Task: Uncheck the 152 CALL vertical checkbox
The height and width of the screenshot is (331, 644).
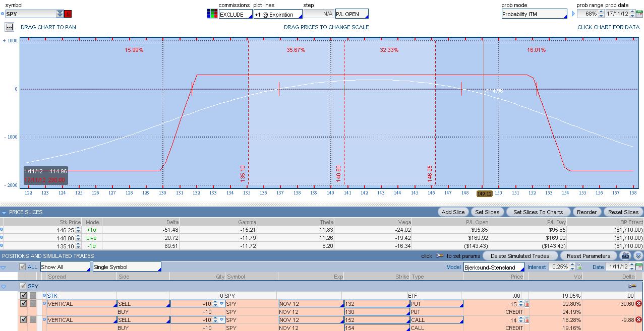Action: [24, 320]
